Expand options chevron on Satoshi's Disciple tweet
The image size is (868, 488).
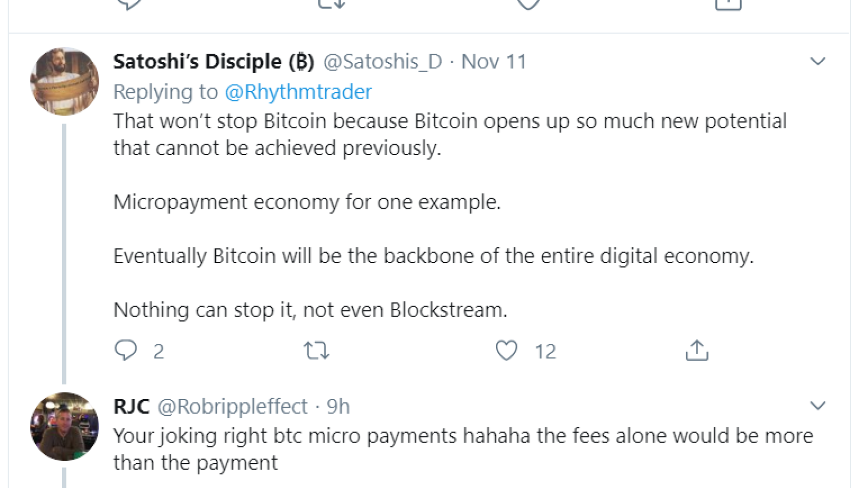[x=818, y=61]
